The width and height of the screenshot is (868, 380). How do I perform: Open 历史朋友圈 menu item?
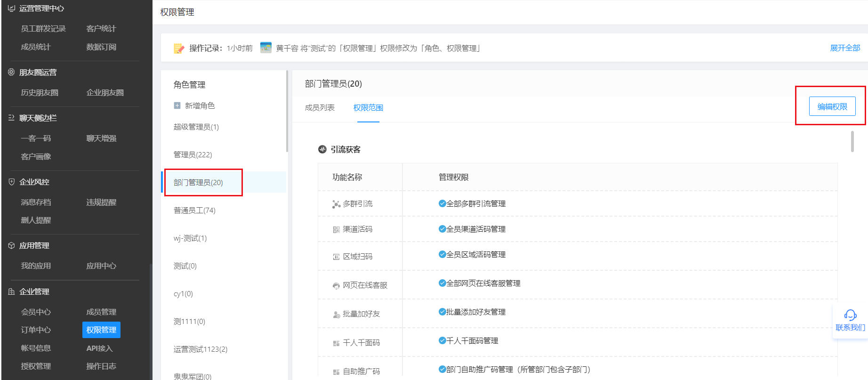40,92
